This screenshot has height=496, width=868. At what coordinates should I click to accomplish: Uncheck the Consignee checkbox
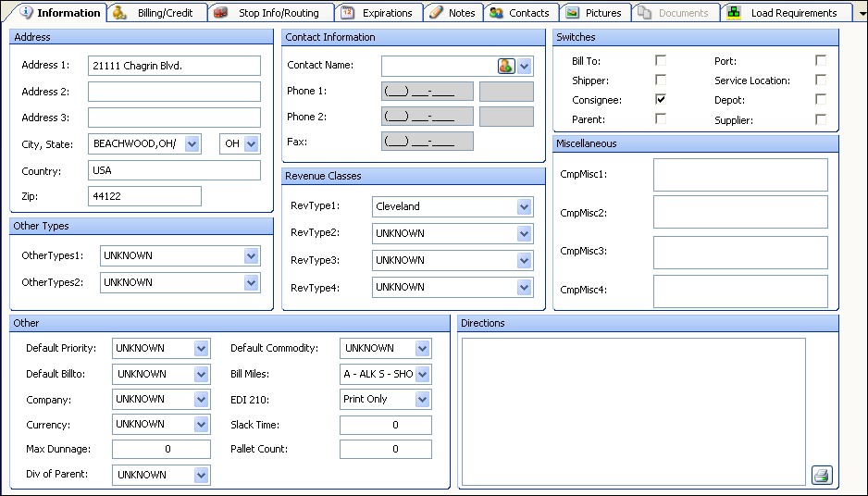click(x=661, y=99)
